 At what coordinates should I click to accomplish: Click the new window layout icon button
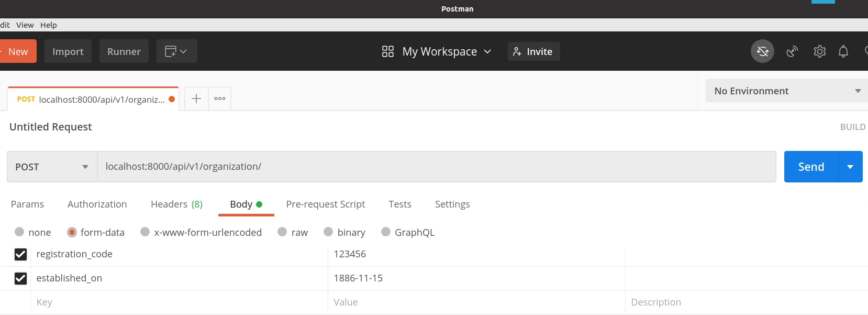click(176, 51)
